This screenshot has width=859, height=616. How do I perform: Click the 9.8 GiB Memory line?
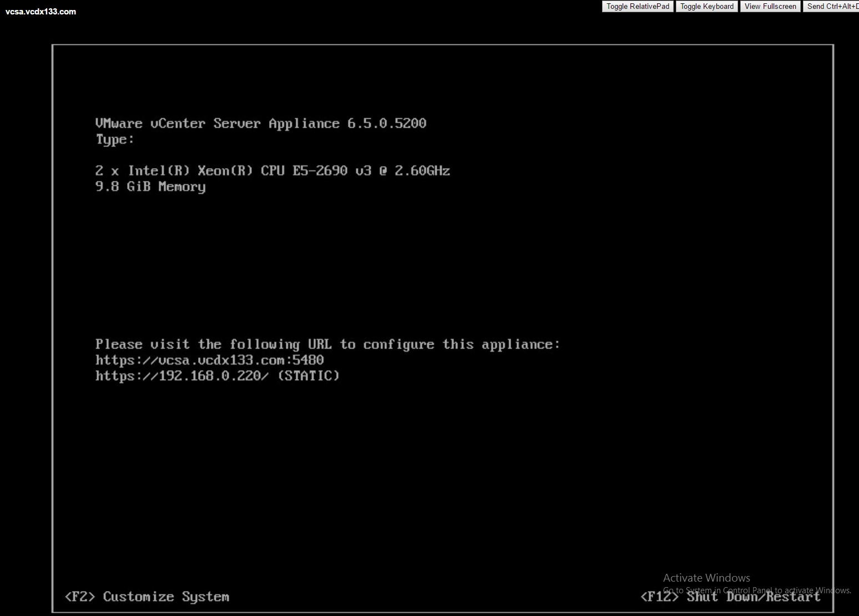150,186
